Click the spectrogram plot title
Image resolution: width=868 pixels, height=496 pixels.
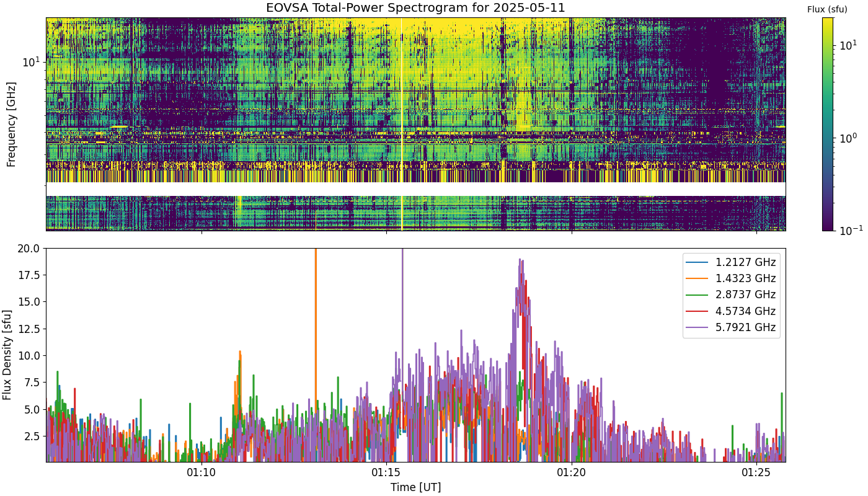pyautogui.click(x=415, y=8)
